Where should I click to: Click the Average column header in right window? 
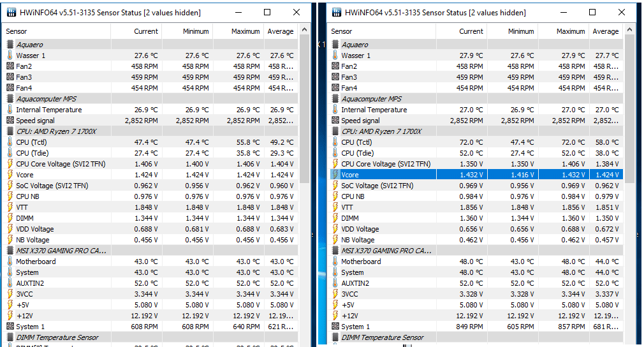click(x=606, y=31)
